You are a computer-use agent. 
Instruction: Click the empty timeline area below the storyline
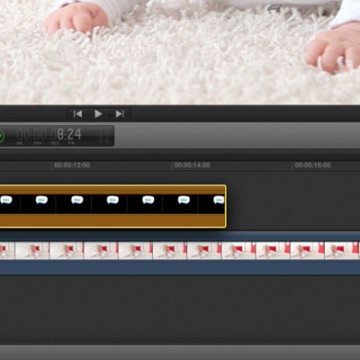(180, 310)
